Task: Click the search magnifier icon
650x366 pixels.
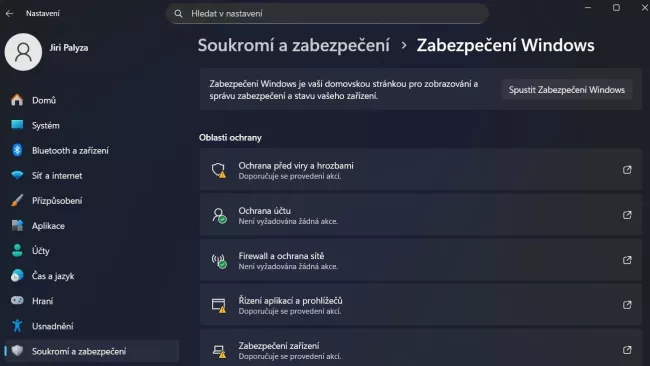Action: tap(178, 14)
